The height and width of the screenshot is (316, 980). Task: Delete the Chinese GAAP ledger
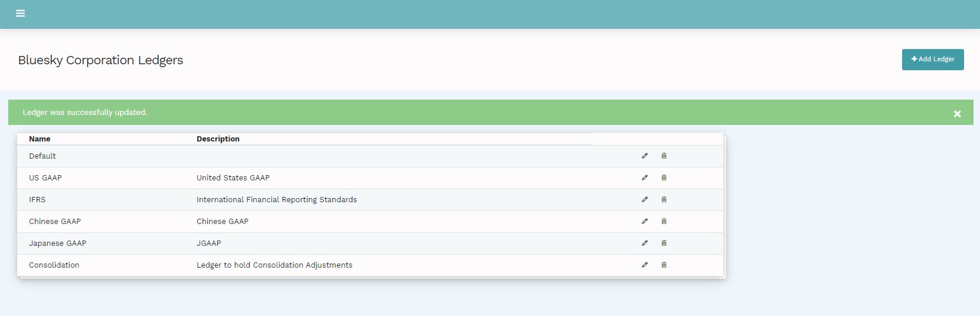[664, 222]
